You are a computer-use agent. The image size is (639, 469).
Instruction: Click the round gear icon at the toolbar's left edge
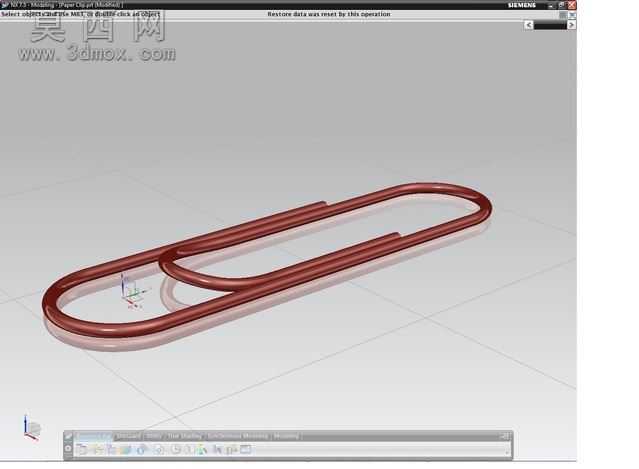[68, 449]
